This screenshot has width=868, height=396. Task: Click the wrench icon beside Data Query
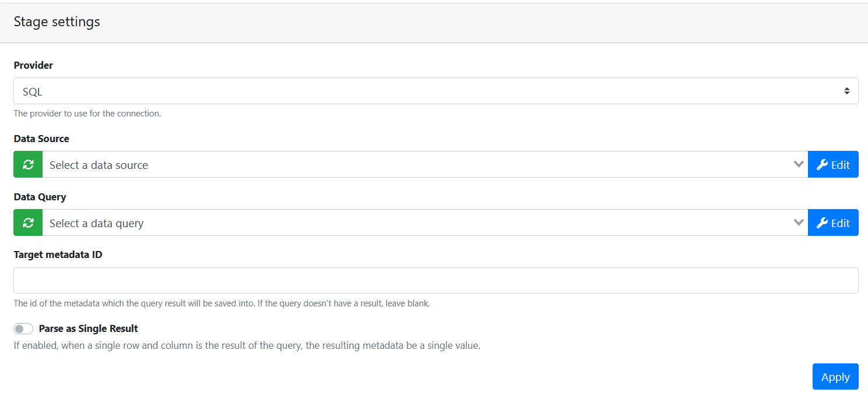pyautogui.click(x=823, y=223)
